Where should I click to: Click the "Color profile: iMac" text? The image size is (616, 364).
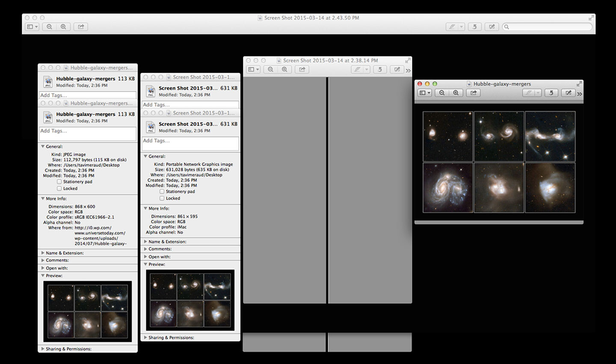[x=168, y=227]
